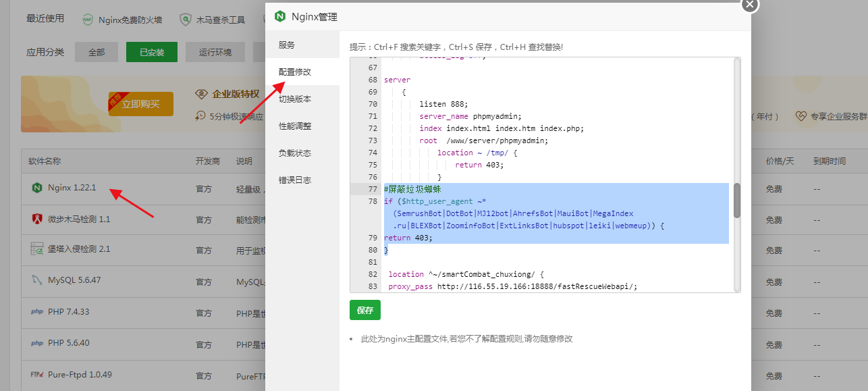Image resolution: width=868 pixels, height=391 pixels.
Task: Click the 价格/天 column header
Action: 780,161
